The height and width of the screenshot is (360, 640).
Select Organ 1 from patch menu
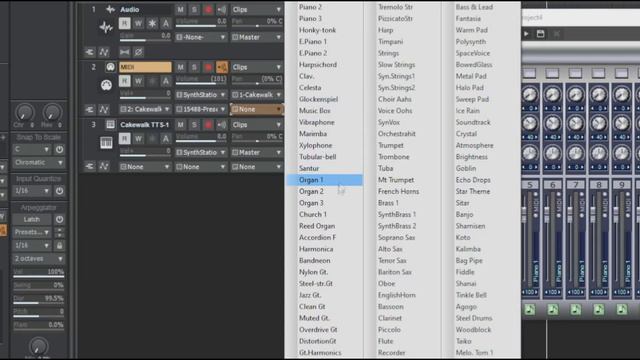tap(324, 180)
